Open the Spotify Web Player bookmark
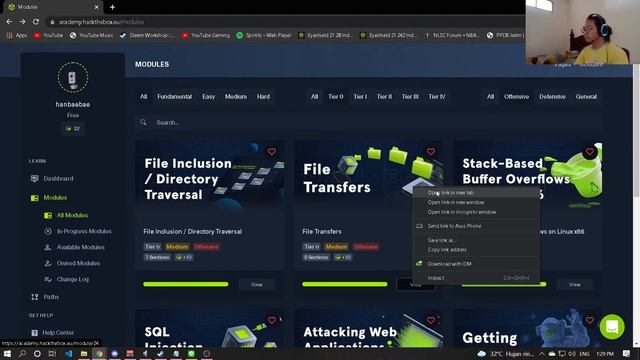The image size is (640, 360). 264,36
